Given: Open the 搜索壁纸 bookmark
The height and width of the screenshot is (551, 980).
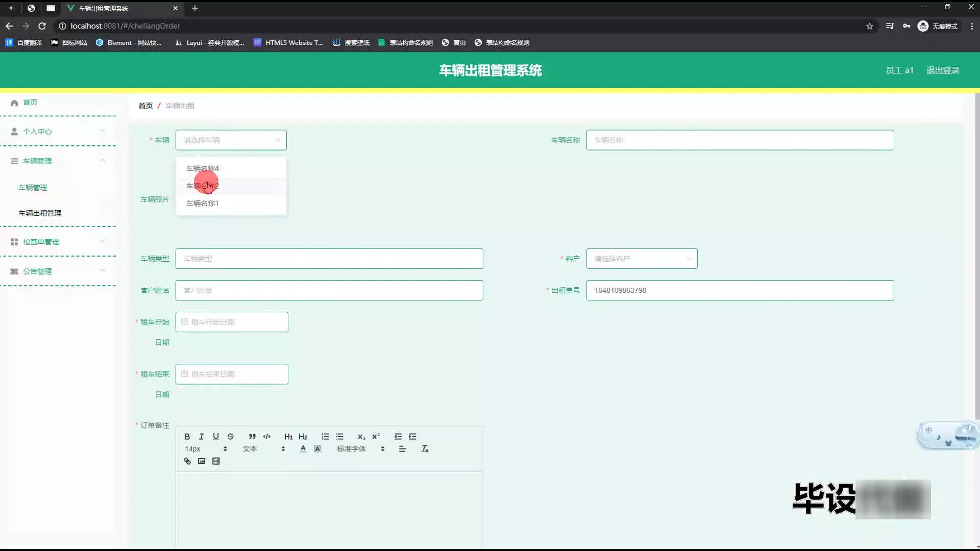Looking at the screenshot, I should [351, 43].
